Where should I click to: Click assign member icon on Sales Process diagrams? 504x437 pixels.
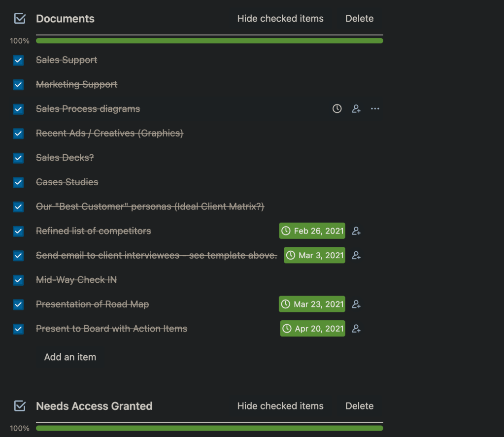(356, 109)
